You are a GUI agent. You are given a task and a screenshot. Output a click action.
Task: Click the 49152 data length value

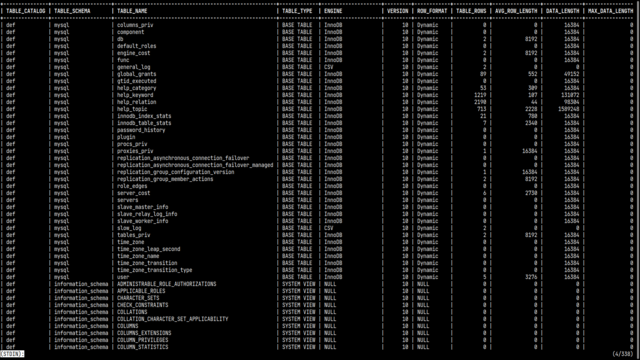click(x=571, y=74)
